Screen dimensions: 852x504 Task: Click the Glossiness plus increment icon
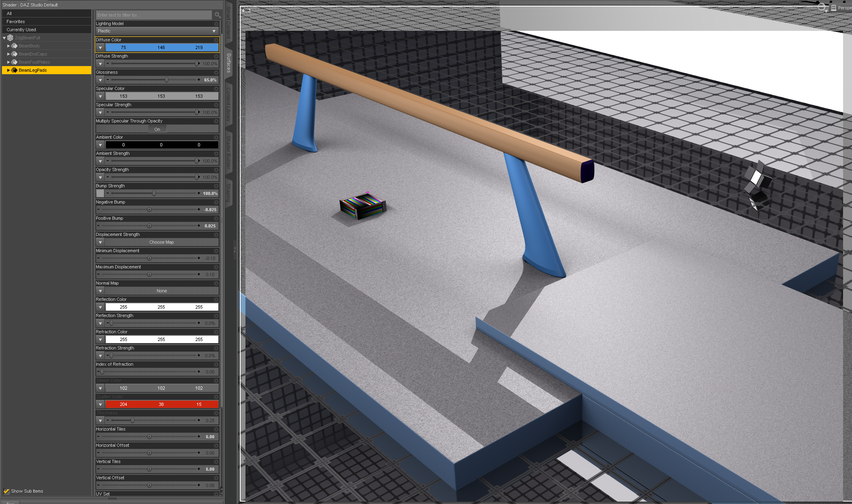click(x=199, y=80)
